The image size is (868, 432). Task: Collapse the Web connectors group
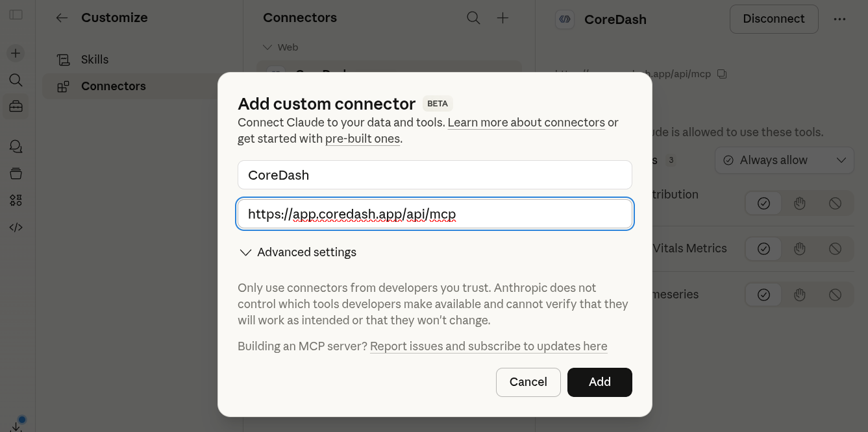pos(267,47)
